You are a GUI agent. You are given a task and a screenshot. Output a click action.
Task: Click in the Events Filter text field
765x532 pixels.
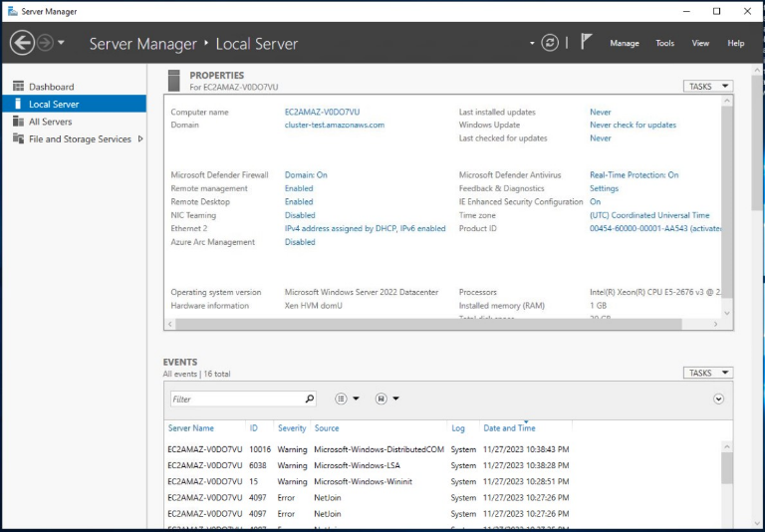point(235,399)
